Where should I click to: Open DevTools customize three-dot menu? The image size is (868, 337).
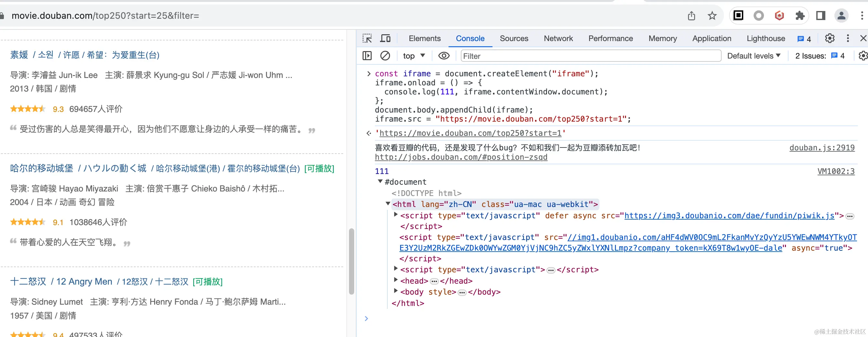848,38
